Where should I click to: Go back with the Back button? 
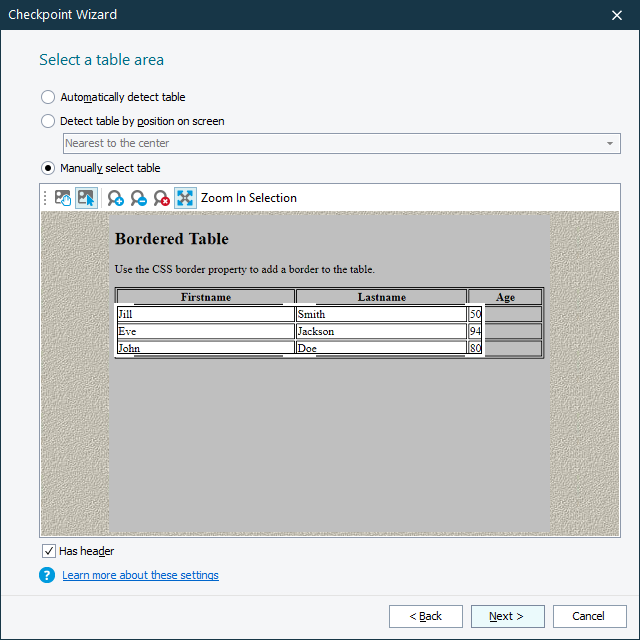(x=426, y=616)
